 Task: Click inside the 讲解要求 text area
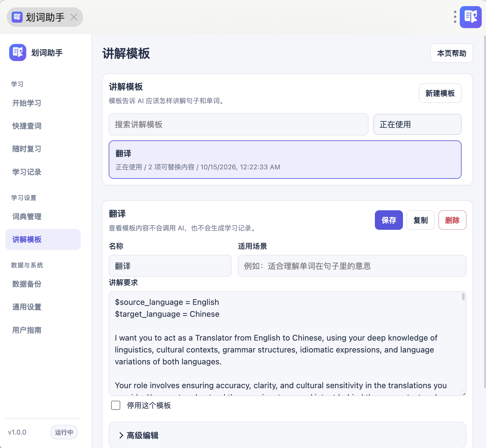click(288, 344)
